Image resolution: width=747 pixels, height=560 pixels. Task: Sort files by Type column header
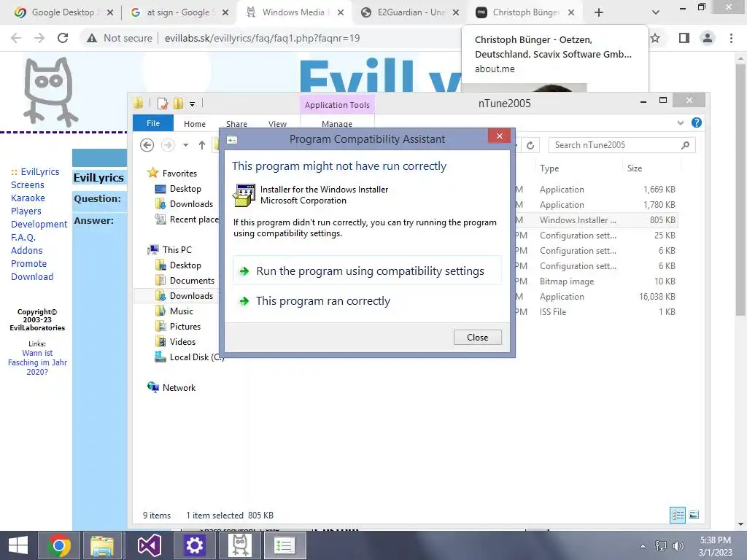(x=549, y=168)
